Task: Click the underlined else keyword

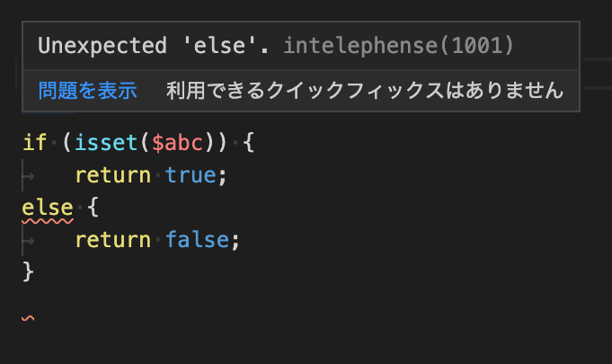Action: tap(48, 208)
